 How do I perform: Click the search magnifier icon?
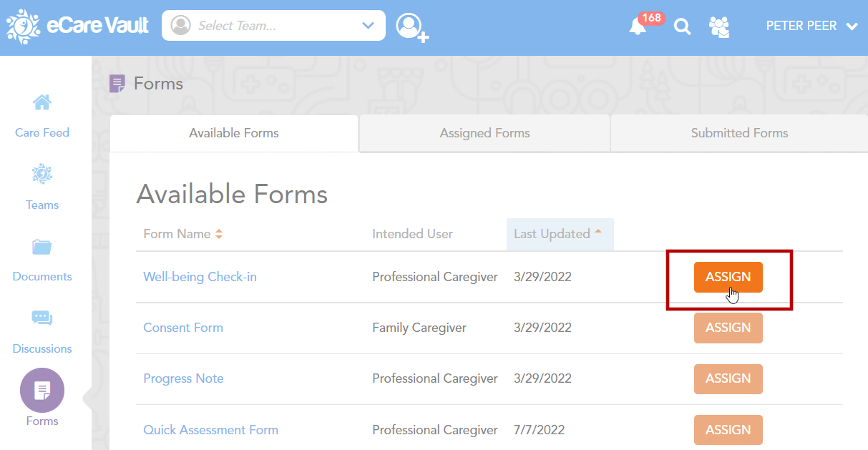[682, 27]
